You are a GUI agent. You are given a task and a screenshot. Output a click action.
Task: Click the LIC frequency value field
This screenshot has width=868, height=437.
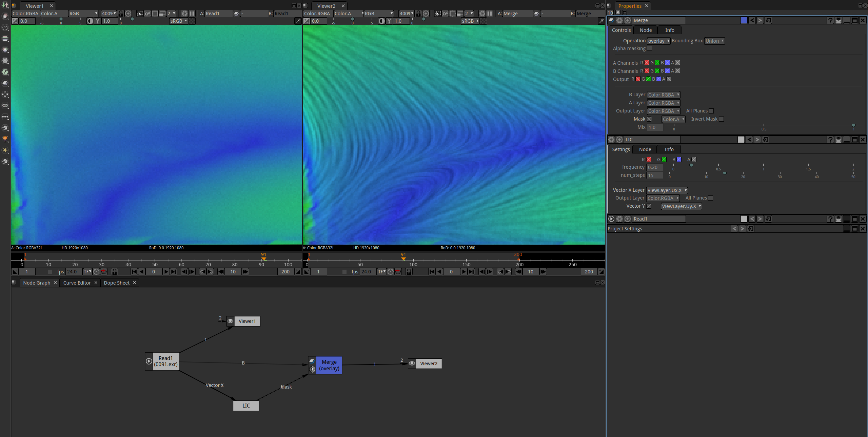point(654,167)
